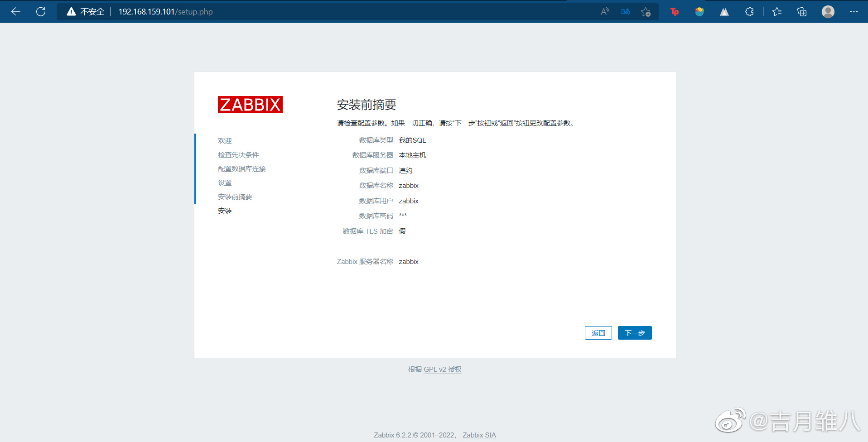Select the 检查先决条件 step in sidebar
Image resolution: width=868 pixels, height=442 pixels.
(238, 155)
